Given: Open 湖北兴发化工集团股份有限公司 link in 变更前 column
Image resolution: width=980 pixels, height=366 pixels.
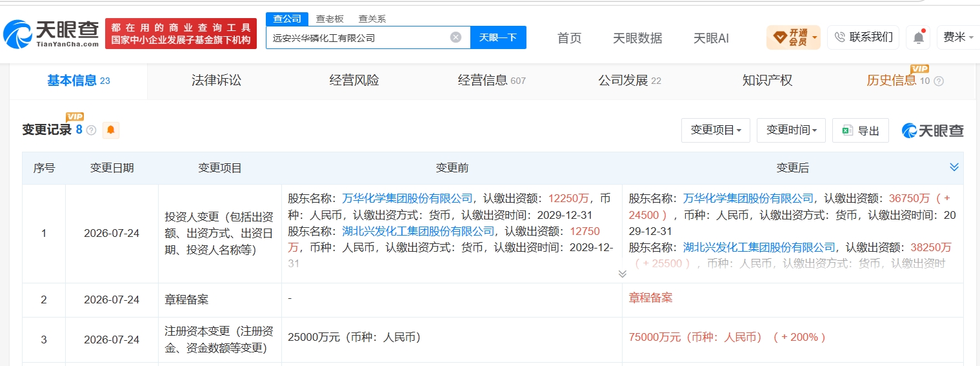Looking at the screenshot, I should [418, 231].
